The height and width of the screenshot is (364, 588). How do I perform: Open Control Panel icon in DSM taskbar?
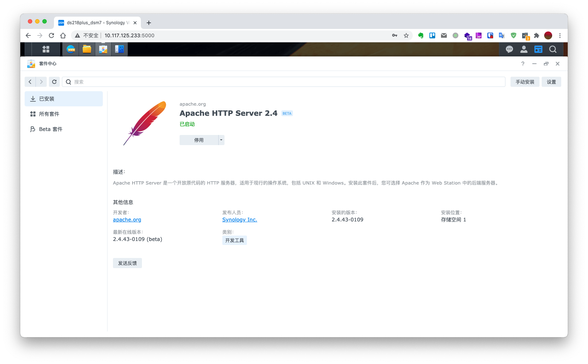click(x=119, y=49)
